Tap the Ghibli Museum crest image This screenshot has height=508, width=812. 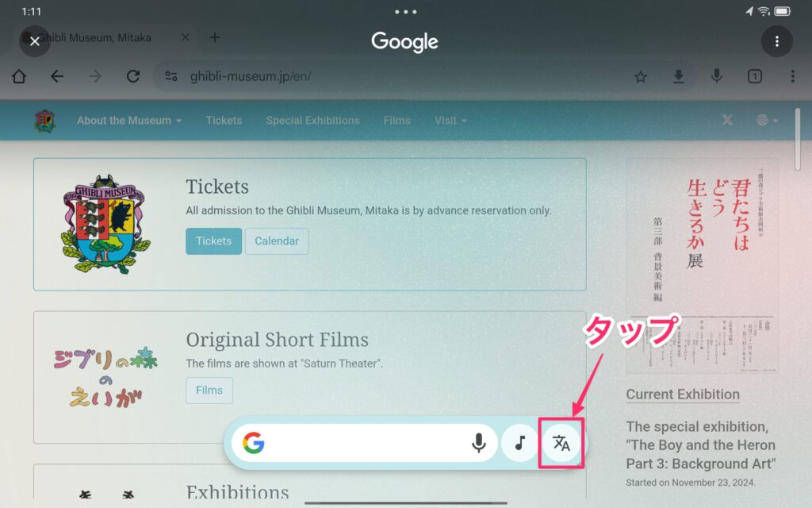105,225
